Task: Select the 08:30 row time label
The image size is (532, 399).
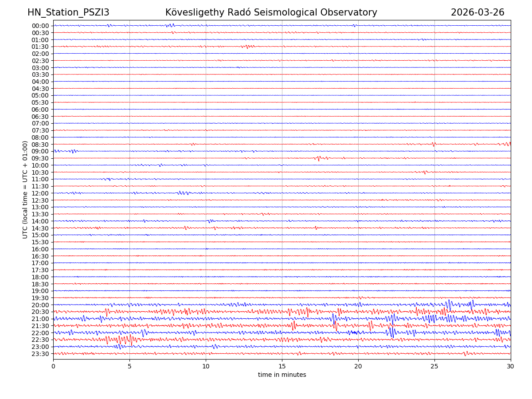Action: pyautogui.click(x=40, y=145)
